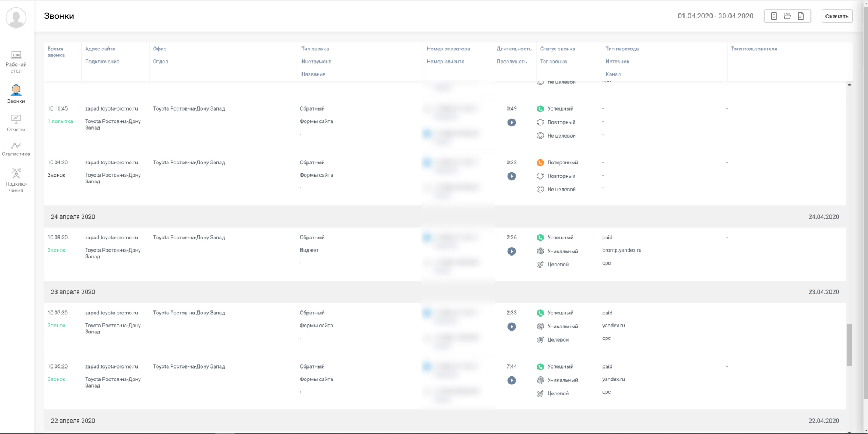Click the open folder view icon
This screenshot has height=434, width=868.
point(787,16)
